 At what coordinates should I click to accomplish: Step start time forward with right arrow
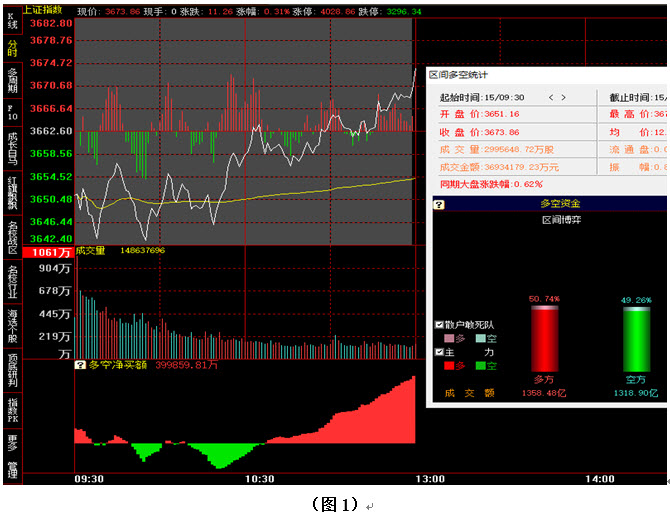point(564,97)
